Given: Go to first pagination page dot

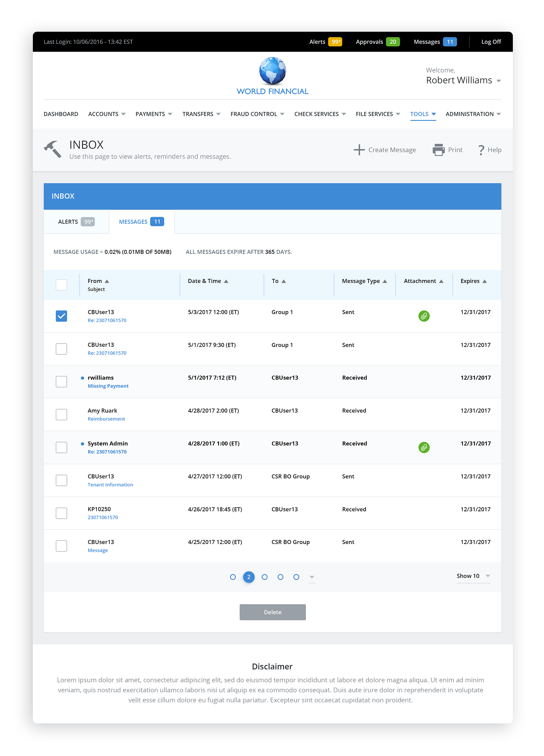Looking at the screenshot, I should pyautogui.click(x=233, y=577).
